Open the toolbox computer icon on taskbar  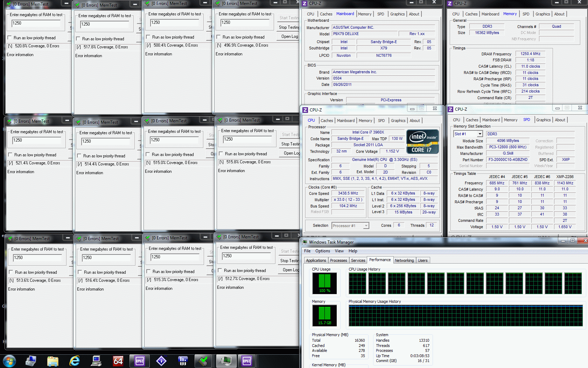(31, 361)
